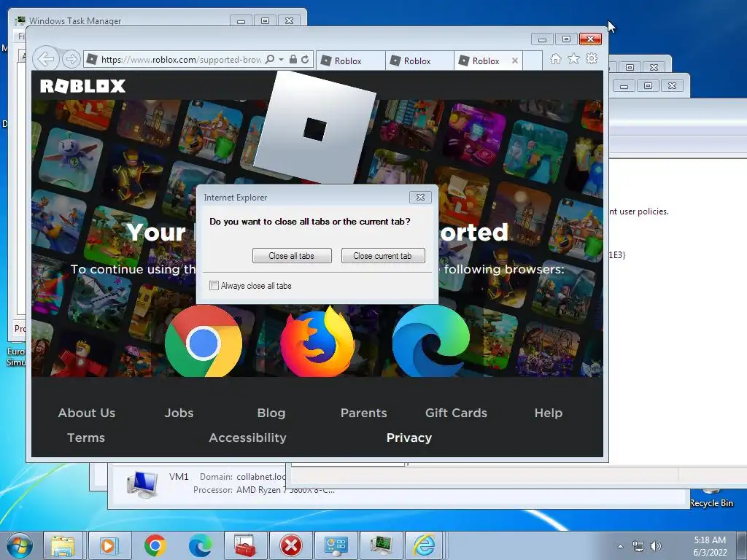This screenshot has height=560, width=747.
Task: Open the Accessibility footer link
Action: 248,437
